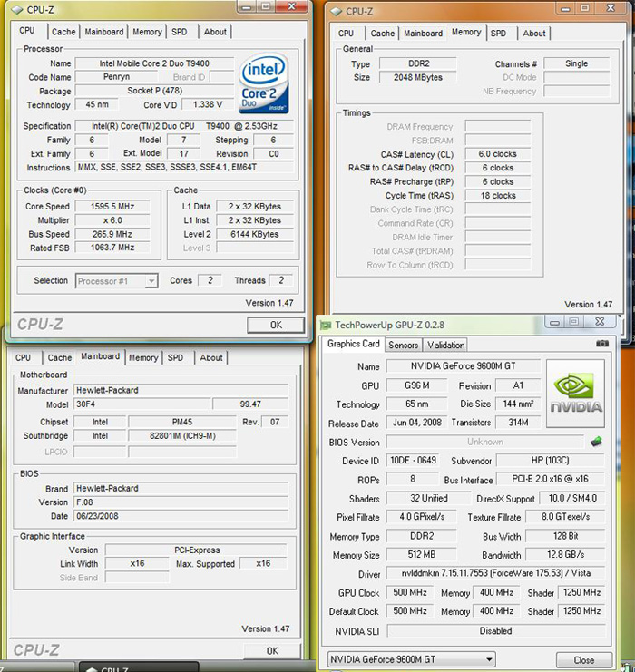Open SPD tab in Memory CPU-Z window
The width and height of the screenshot is (635, 672).
pos(498,34)
